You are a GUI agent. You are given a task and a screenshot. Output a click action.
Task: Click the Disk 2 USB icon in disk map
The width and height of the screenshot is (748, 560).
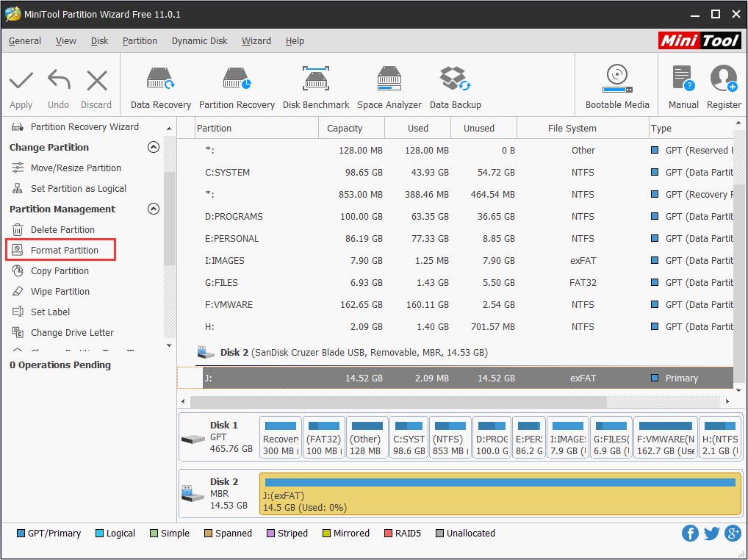tap(193, 494)
